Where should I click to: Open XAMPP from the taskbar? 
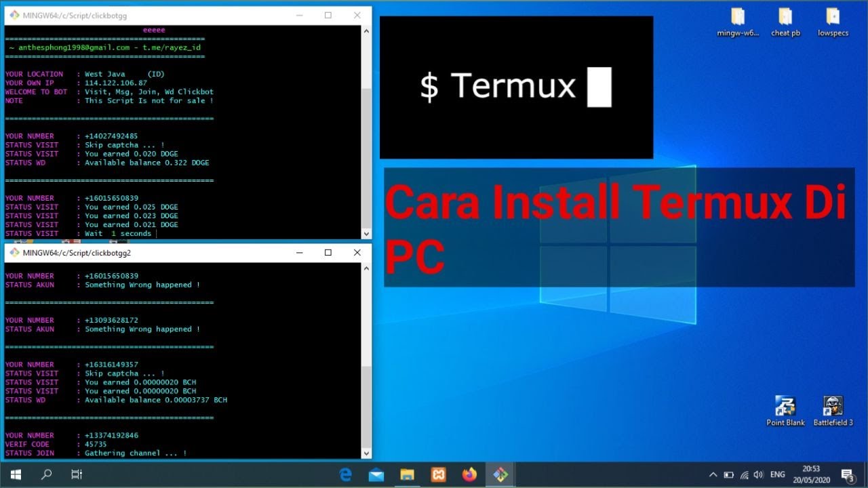point(438,475)
